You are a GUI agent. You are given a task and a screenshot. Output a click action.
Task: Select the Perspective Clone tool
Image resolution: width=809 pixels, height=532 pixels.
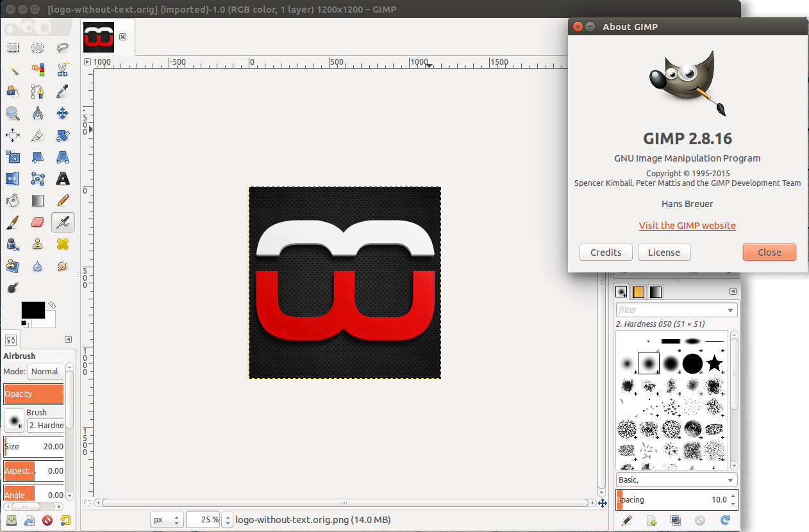[x=13, y=265]
